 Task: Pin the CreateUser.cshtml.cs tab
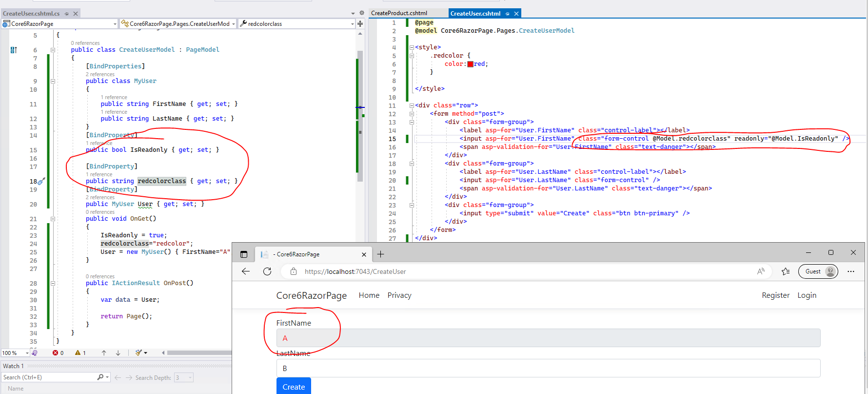click(x=67, y=14)
